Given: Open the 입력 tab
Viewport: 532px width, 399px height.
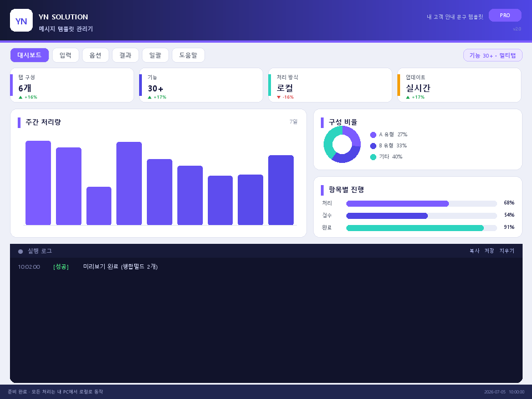Looking at the screenshot, I should 65,55.
